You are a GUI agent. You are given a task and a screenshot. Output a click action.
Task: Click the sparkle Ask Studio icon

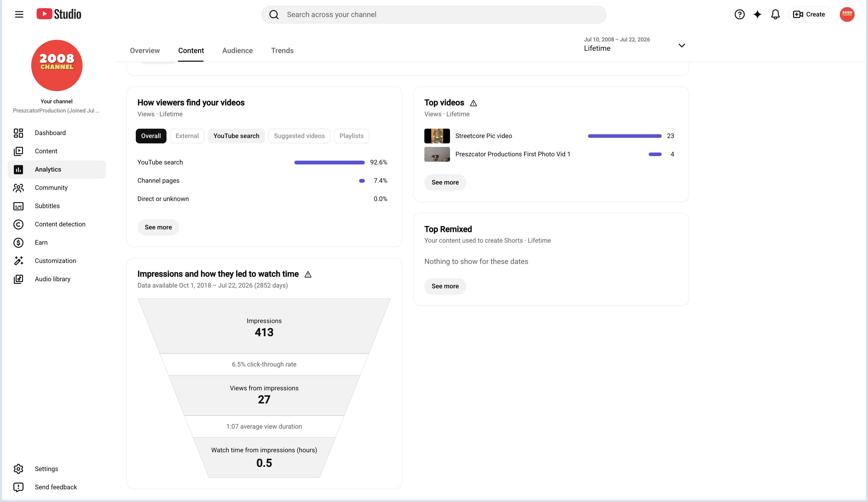pos(757,14)
